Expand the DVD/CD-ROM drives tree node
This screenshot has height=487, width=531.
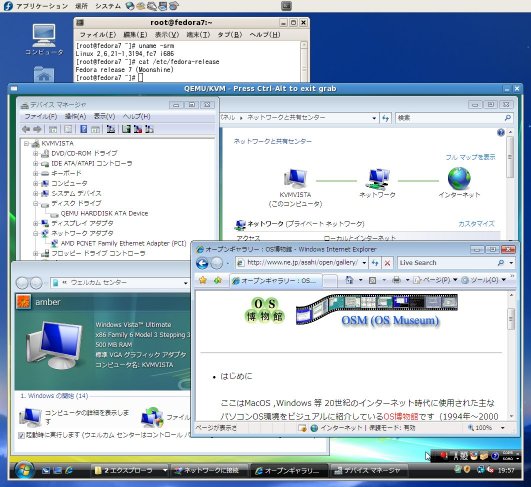[35, 153]
